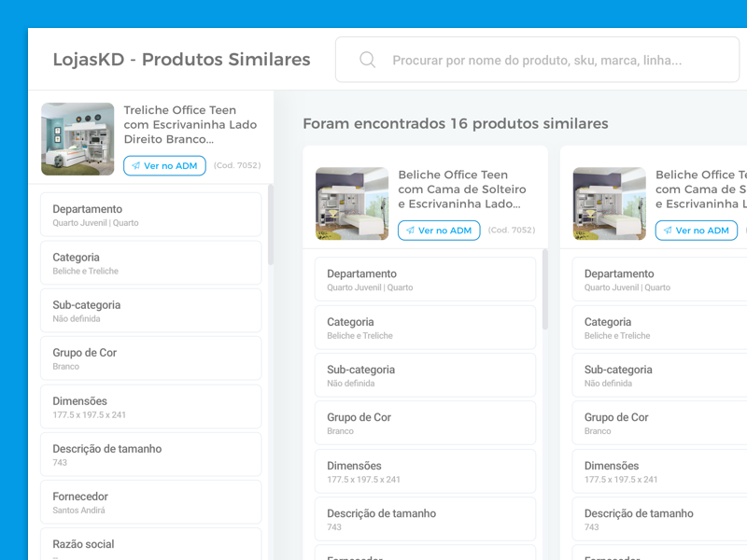Click the 'Foram encontrados 16 produtos similares' heading

[x=456, y=123]
